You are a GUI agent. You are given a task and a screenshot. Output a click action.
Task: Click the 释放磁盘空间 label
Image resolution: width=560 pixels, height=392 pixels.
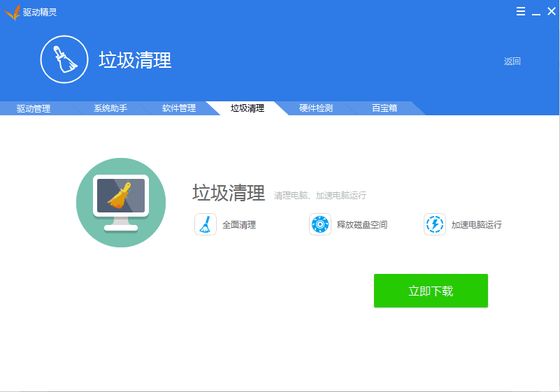(361, 225)
